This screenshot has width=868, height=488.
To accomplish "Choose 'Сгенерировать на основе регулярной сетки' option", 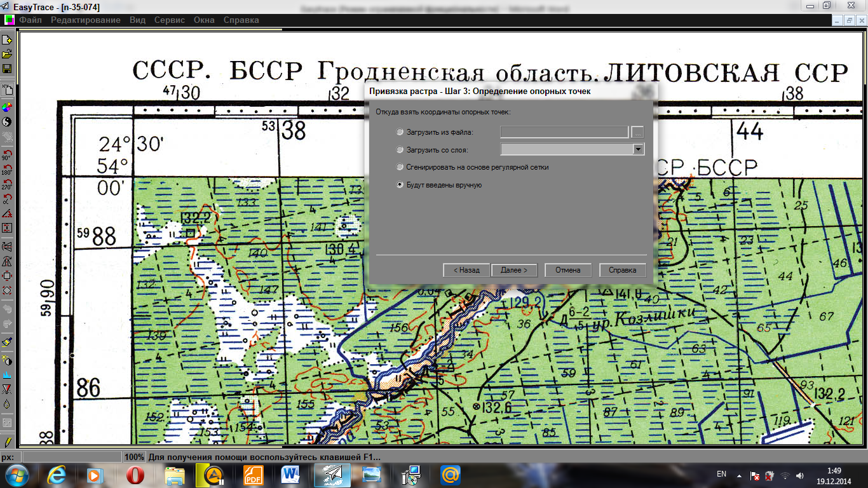I will pos(400,167).
